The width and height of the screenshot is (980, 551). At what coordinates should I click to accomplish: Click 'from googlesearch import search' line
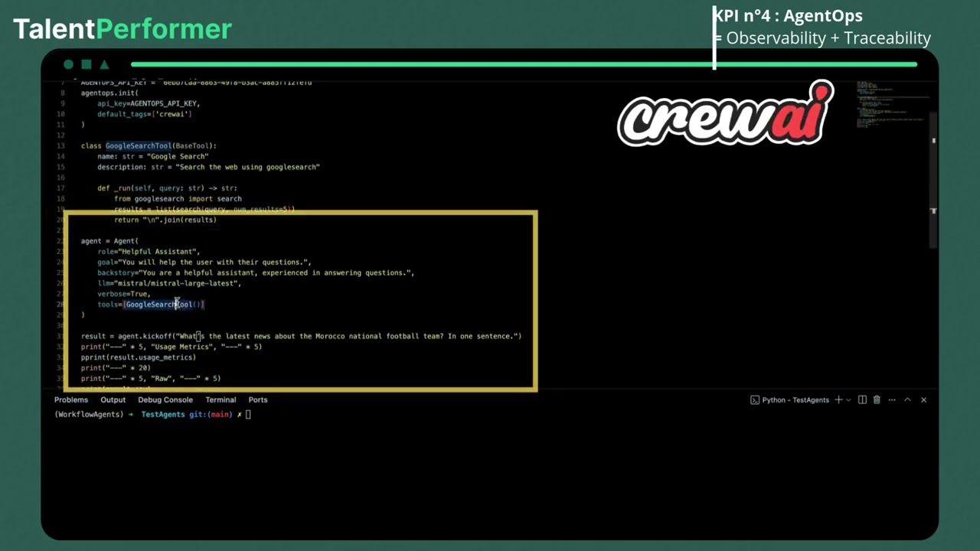[x=178, y=198]
